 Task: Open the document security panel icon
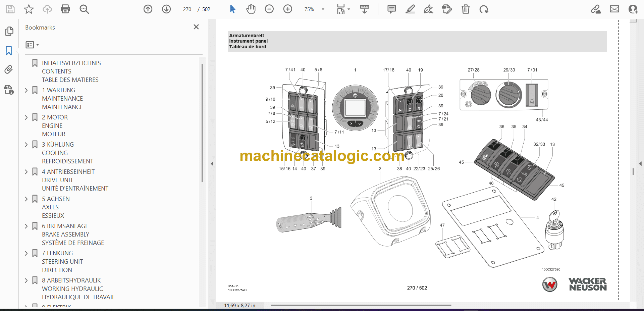pos(9,90)
